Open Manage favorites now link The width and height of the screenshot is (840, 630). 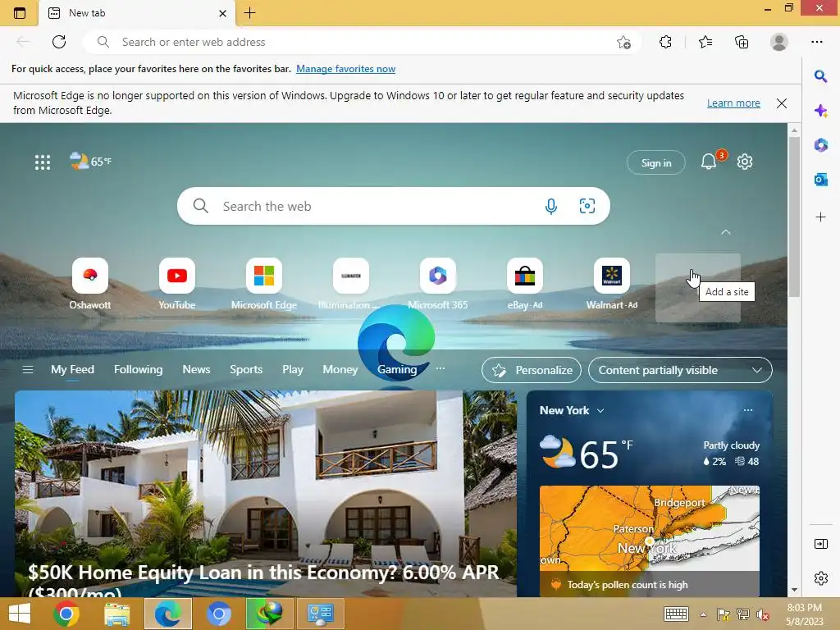[x=345, y=69]
